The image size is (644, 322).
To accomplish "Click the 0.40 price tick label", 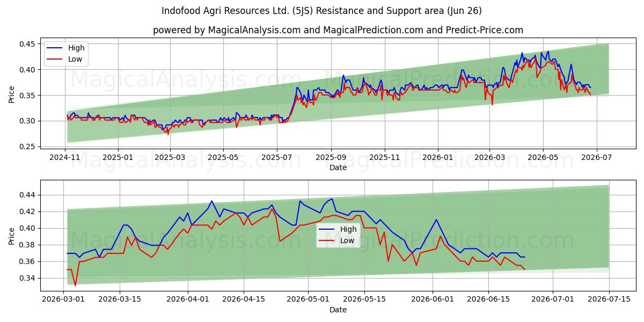I will (27, 70).
